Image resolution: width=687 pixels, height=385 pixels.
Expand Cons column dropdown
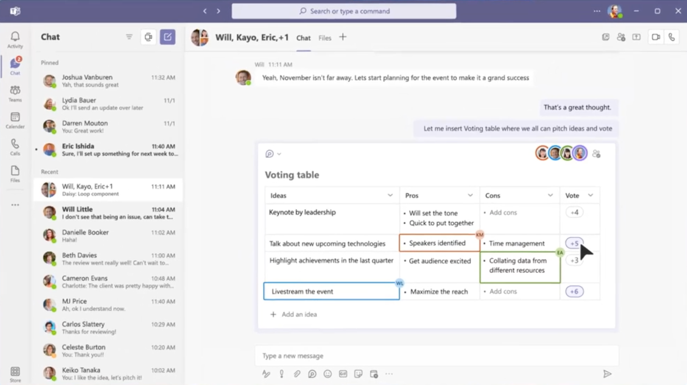click(x=550, y=195)
